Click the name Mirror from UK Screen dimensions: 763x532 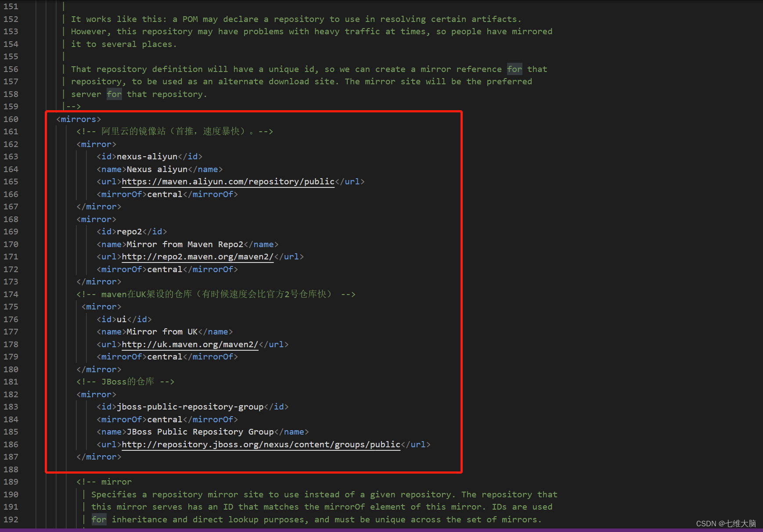[x=162, y=332]
